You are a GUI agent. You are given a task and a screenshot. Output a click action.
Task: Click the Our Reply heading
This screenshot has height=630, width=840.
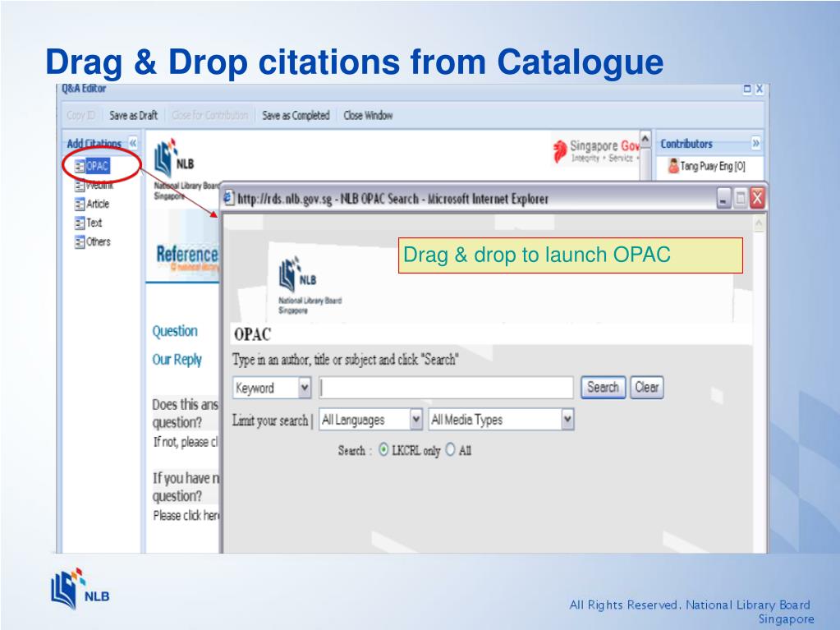click(x=177, y=360)
